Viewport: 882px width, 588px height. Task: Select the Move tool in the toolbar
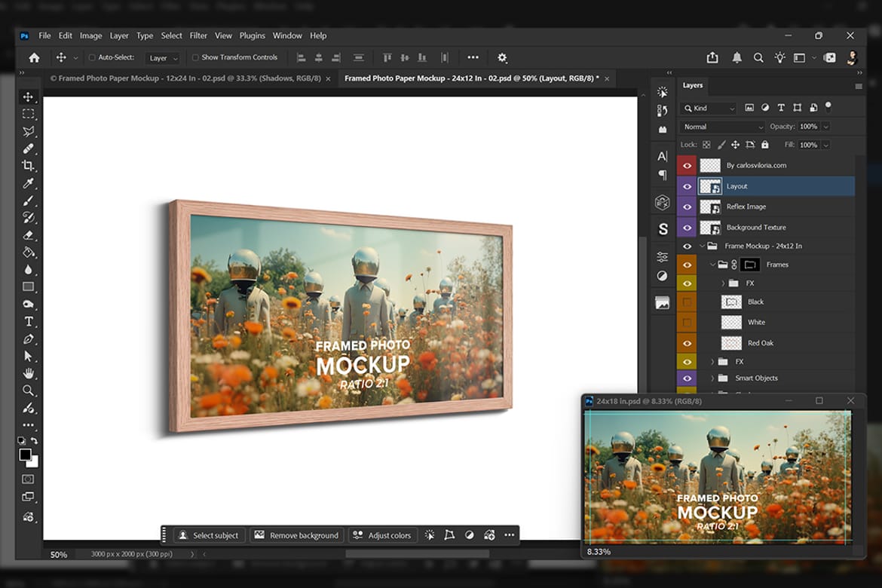click(28, 96)
